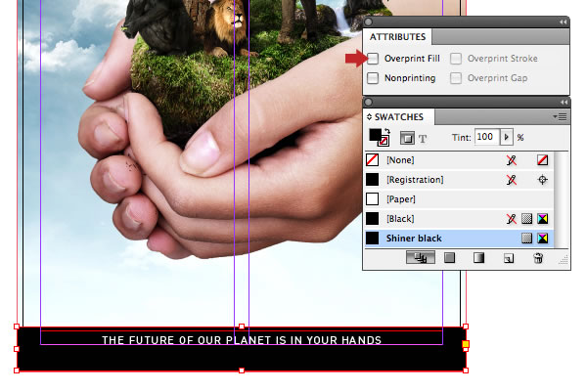Select the [Registration] swatch
587x392 pixels.
point(459,180)
